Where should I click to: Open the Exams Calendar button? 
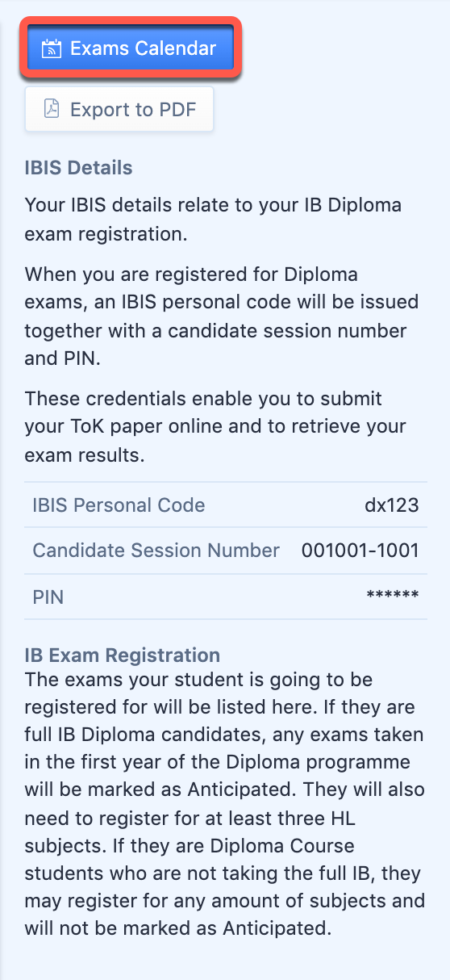coord(130,48)
